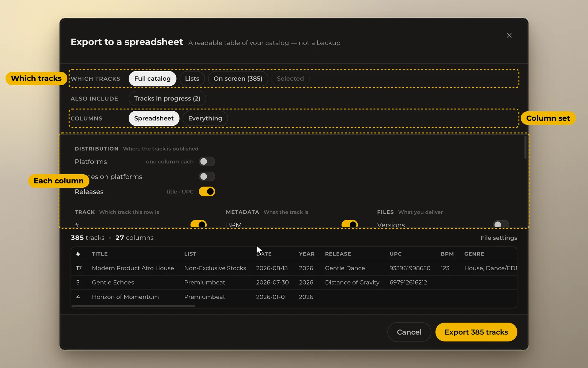This screenshot has height=368, width=588.
Task: Click the House, Dance/EDM genre cell
Action: (490, 268)
